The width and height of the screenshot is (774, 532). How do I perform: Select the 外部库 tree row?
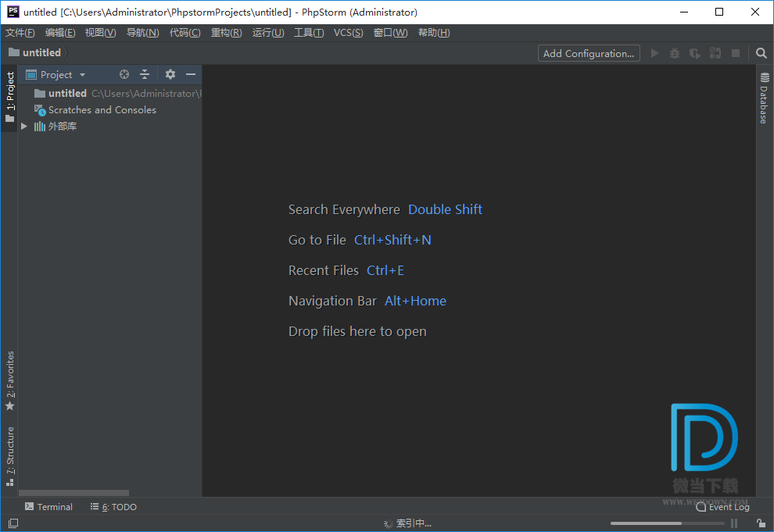(x=110, y=127)
